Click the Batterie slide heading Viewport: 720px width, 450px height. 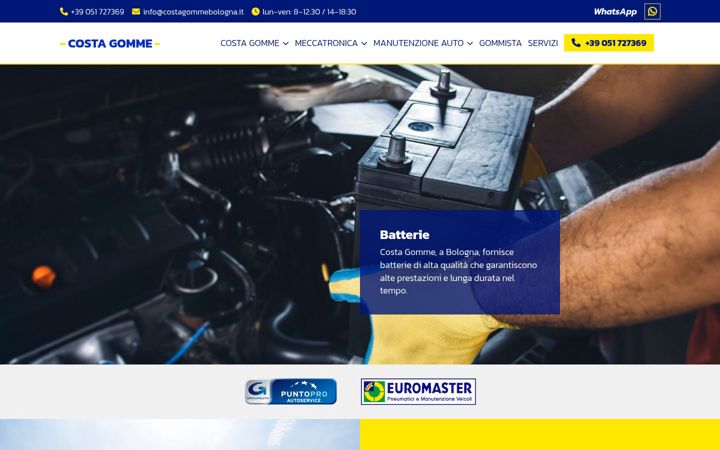405,235
